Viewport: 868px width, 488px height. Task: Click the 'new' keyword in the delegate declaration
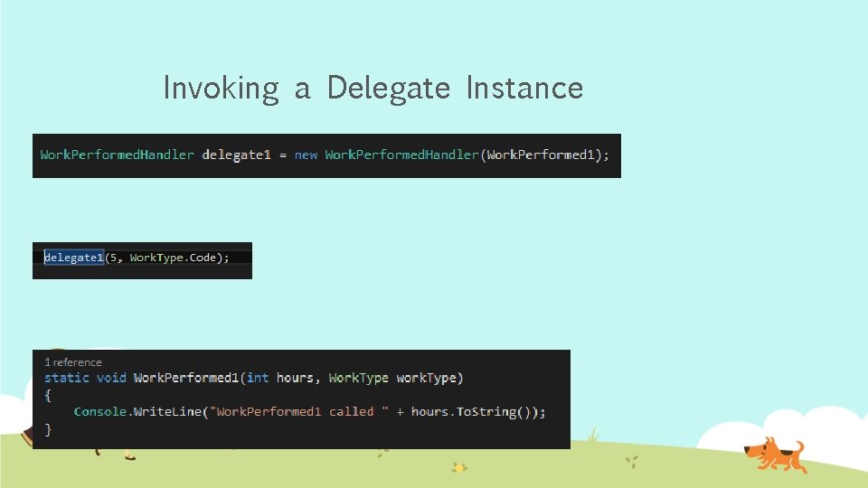point(306,155)
